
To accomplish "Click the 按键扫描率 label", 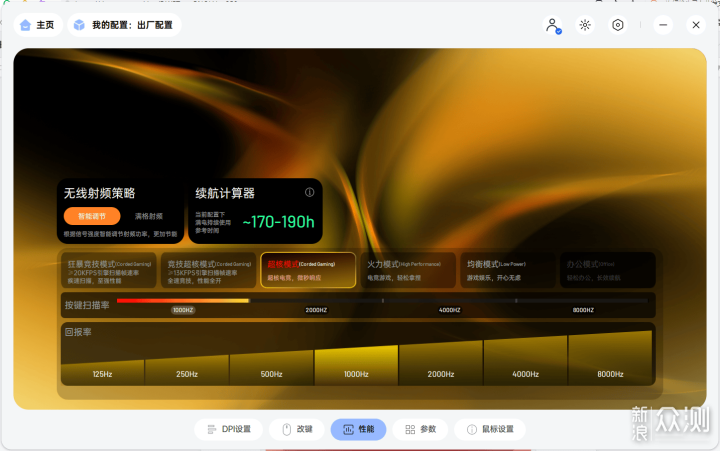I will [87, 305].
